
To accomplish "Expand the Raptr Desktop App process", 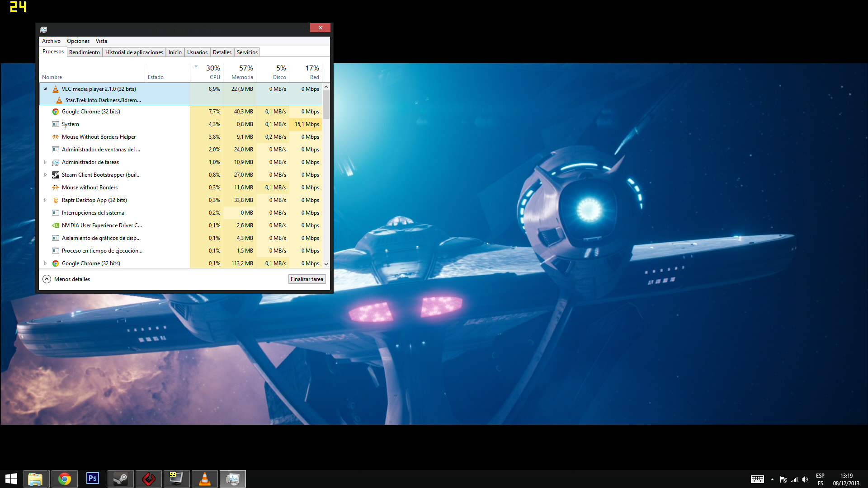I will click(45, 200).
